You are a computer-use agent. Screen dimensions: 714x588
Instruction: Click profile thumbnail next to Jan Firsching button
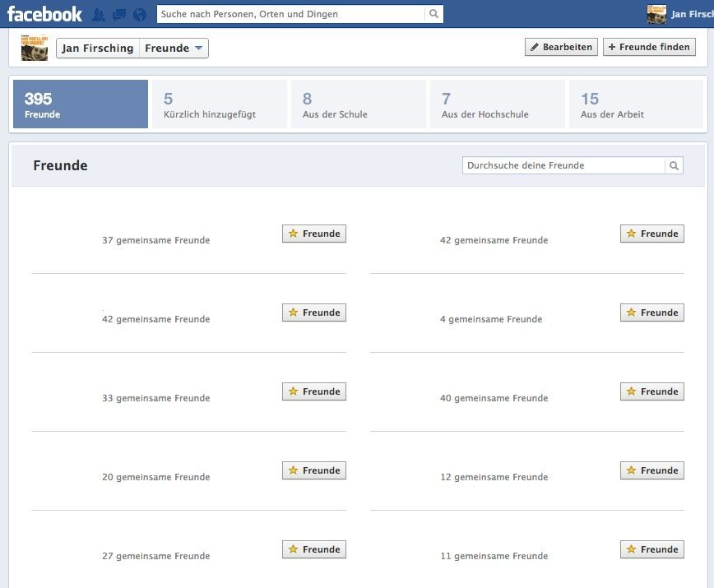coord(35,48)
